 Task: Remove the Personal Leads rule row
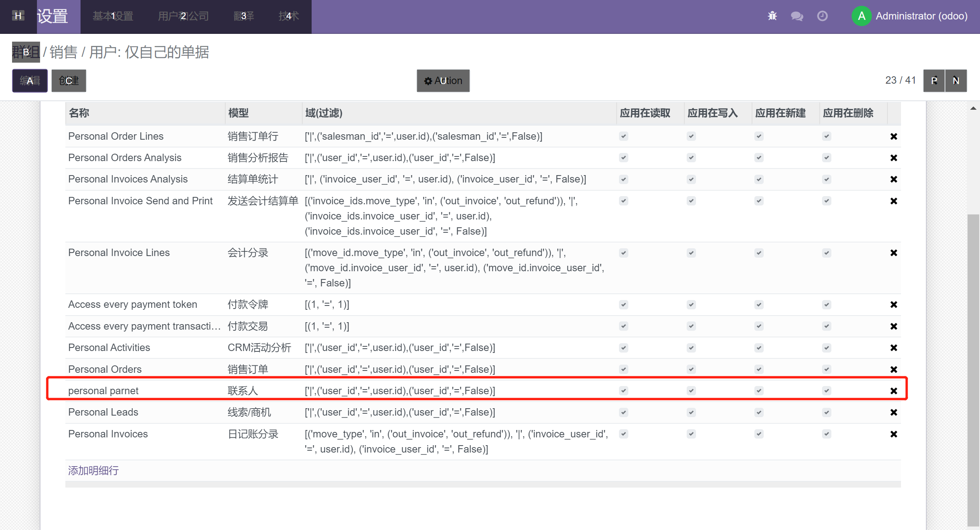click(894, 412)
